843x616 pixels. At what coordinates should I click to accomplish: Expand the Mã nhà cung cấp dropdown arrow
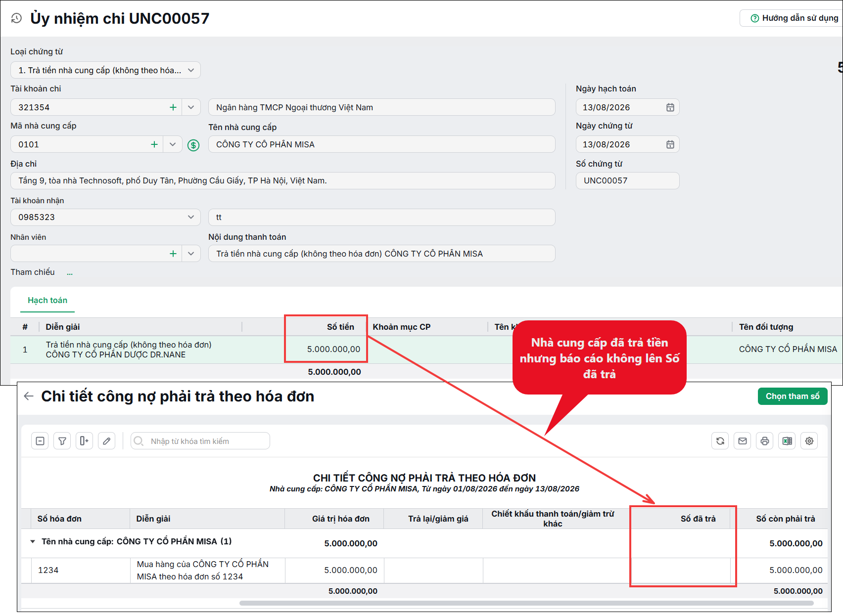173,144
